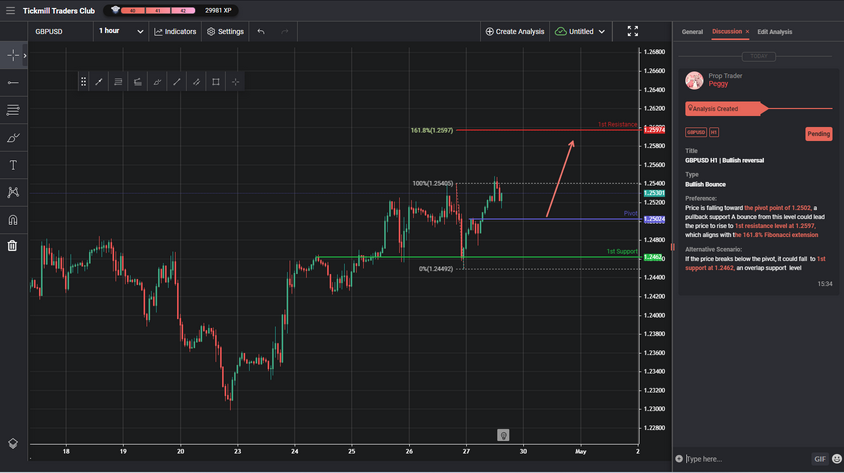Select the brush drawing tool in sidebar
Screen dimensions: 844x473
tap(13, 138)
